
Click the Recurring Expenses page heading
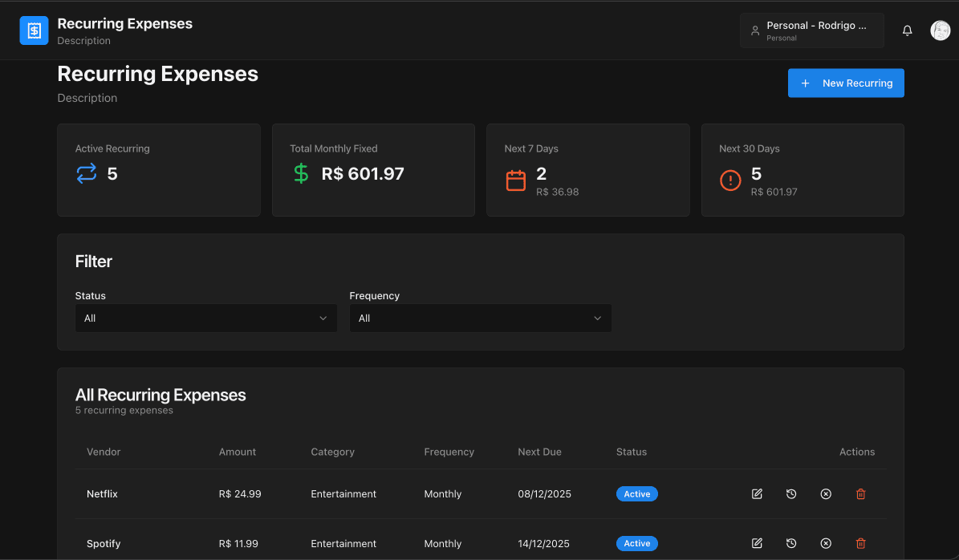tap(157, 73)
